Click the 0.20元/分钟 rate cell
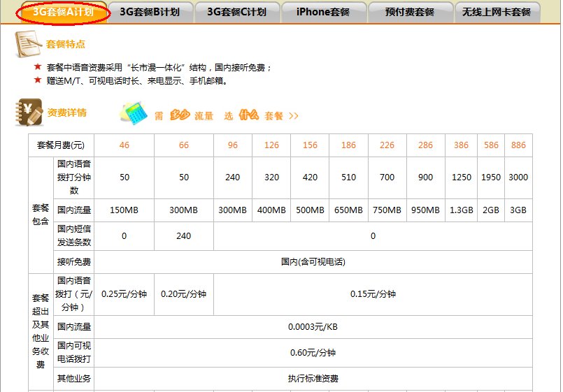563x392 pixels. [184, 294]
